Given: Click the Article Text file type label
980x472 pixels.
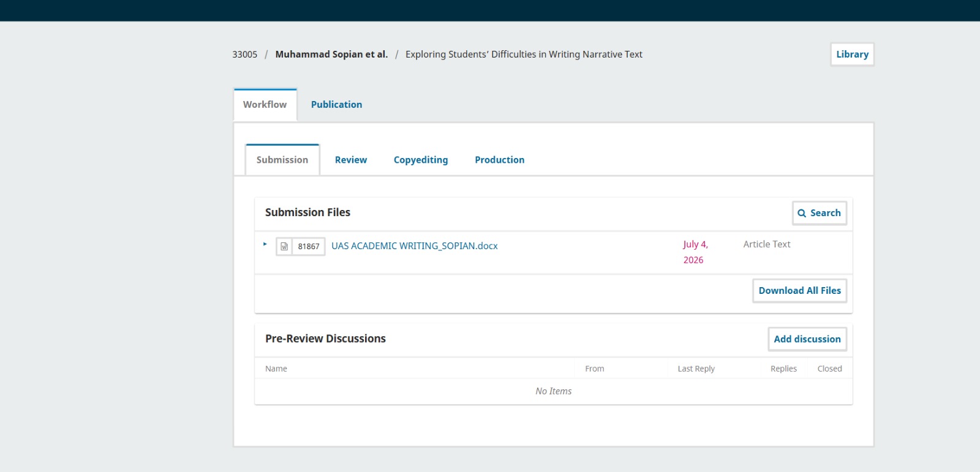Looking at the screenshot, I should tap(767, 244).
